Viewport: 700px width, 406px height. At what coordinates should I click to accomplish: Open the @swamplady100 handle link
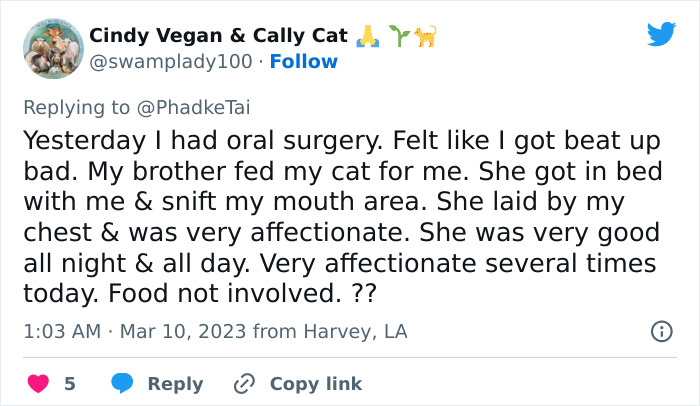tap(171, 62)
